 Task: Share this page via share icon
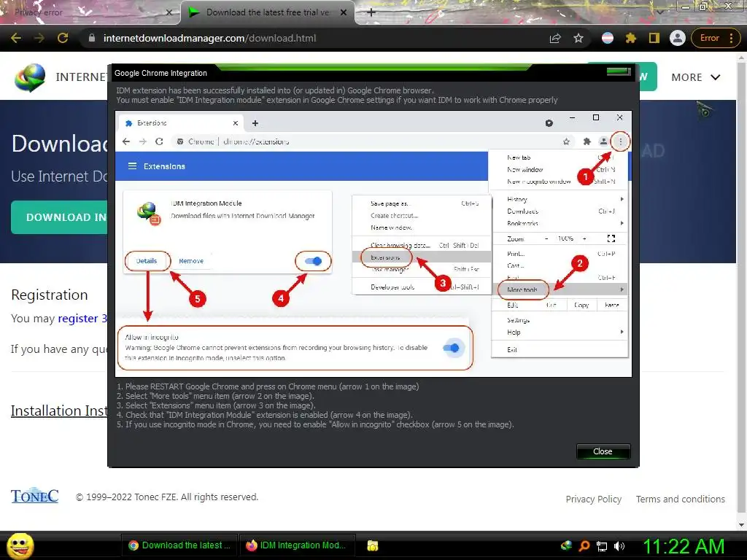[555, 38]
